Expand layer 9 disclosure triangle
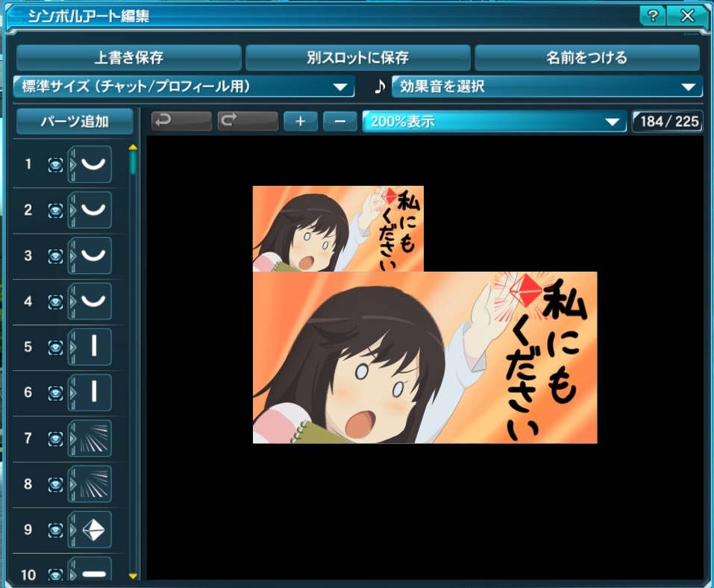This screenshot has width=714, height=588. click(x=72, y=530)
